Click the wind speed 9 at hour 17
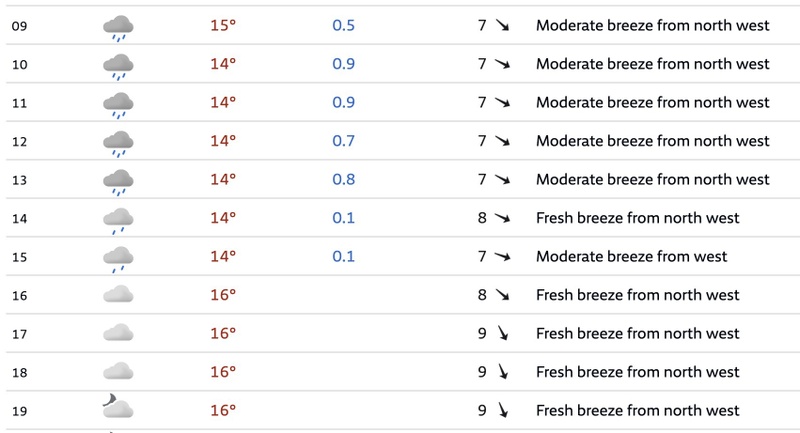This screenshot has height=433, width=800. click(x=482, y=333)
